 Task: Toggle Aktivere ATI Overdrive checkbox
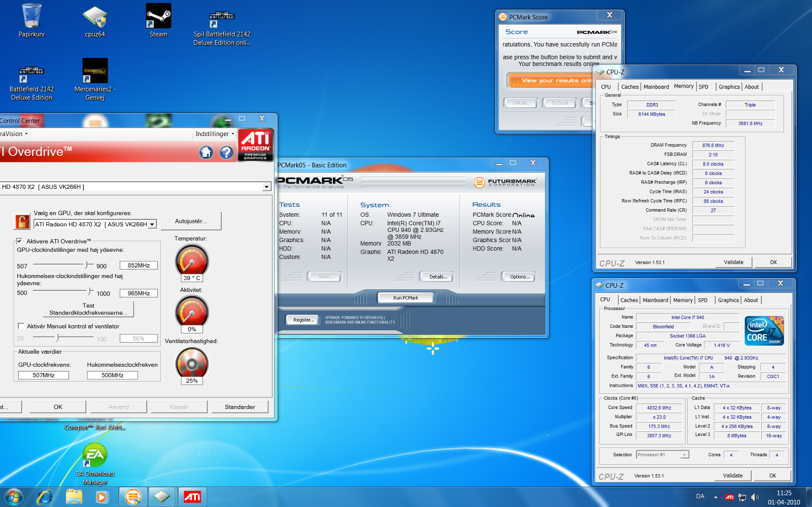pyautogui.click(x=19, y=241)
